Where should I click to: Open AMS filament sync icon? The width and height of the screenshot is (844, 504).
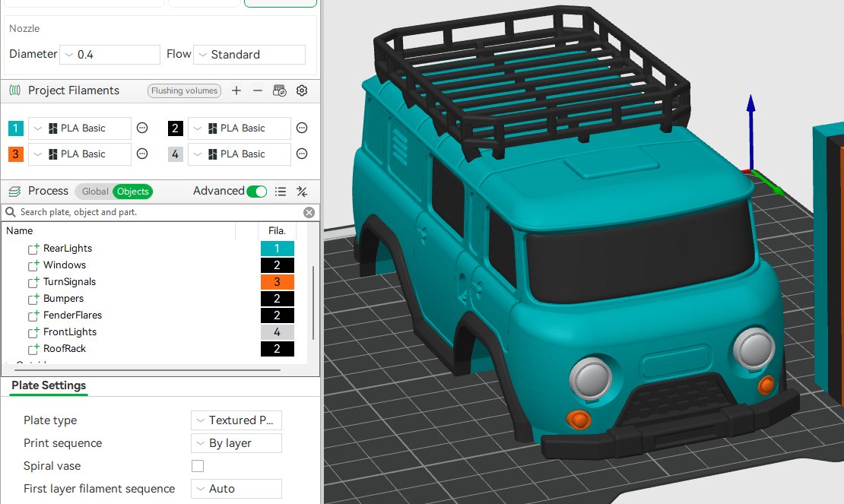pyautogui.click(x=280, y=90)
